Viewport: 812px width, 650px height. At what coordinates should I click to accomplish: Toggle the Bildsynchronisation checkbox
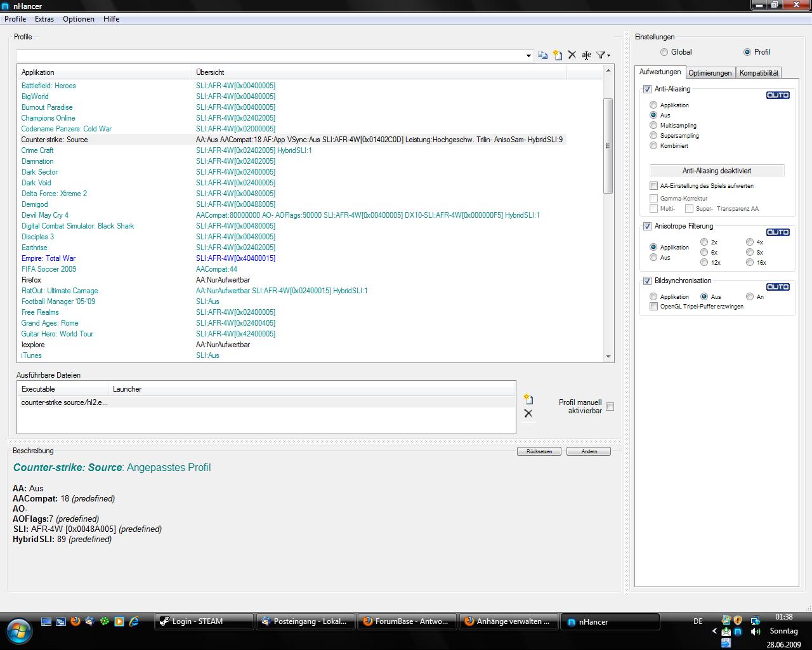click(x=648, y=281)
